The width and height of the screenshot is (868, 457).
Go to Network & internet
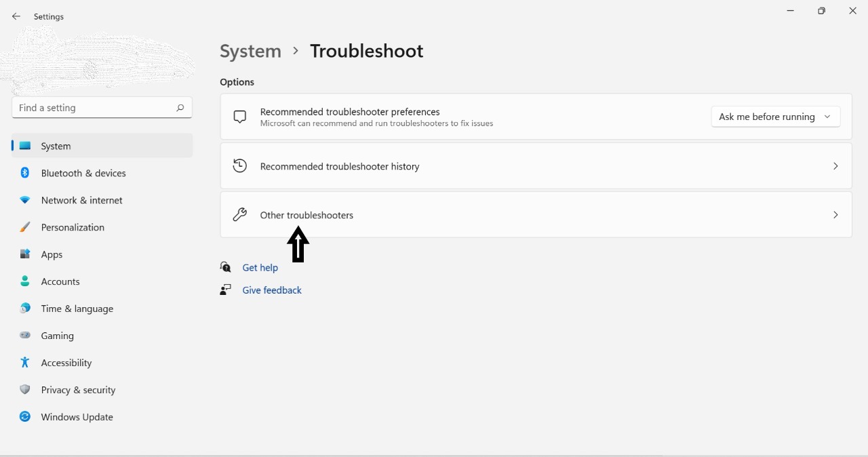102,200
